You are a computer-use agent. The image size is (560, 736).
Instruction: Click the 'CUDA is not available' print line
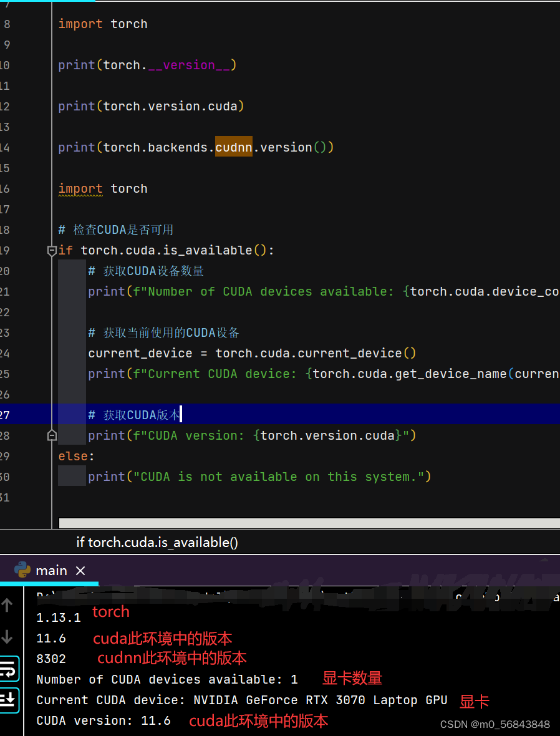coord(259,477)
